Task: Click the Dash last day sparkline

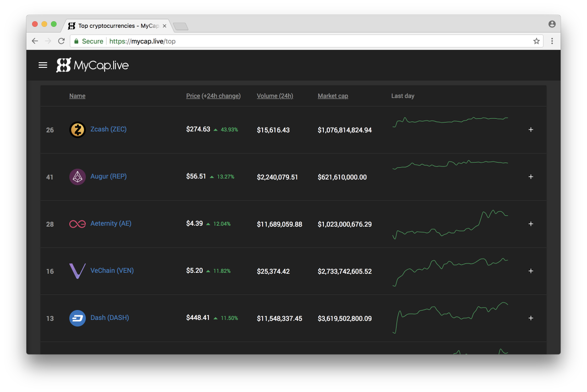Action: click(x=450, y=318)
